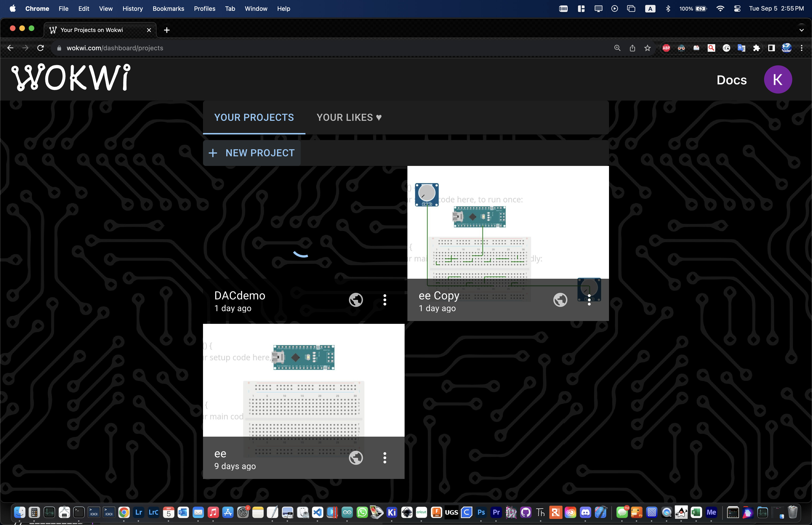This screenshot has width=812, height=525.
Task: Switch to the YOUR LIKES tab
Action: pyautogui.click(x=349, y=117)
